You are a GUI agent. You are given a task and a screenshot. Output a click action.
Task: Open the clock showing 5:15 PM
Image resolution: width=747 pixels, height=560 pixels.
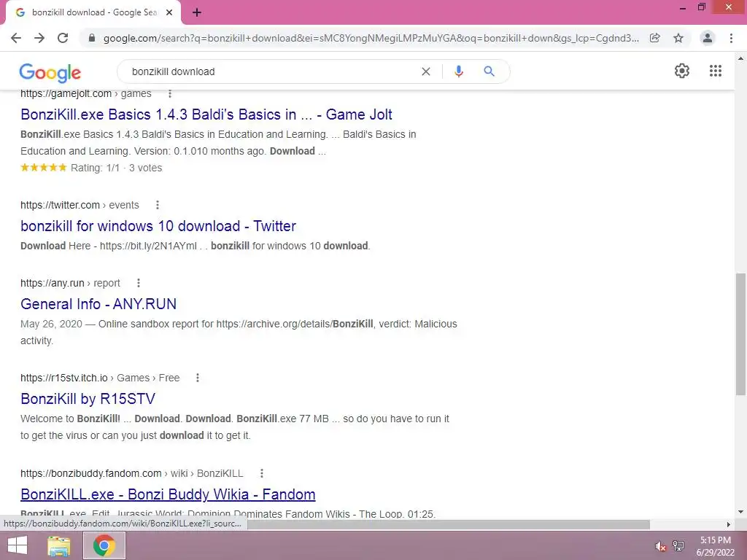tap(716, 546)
